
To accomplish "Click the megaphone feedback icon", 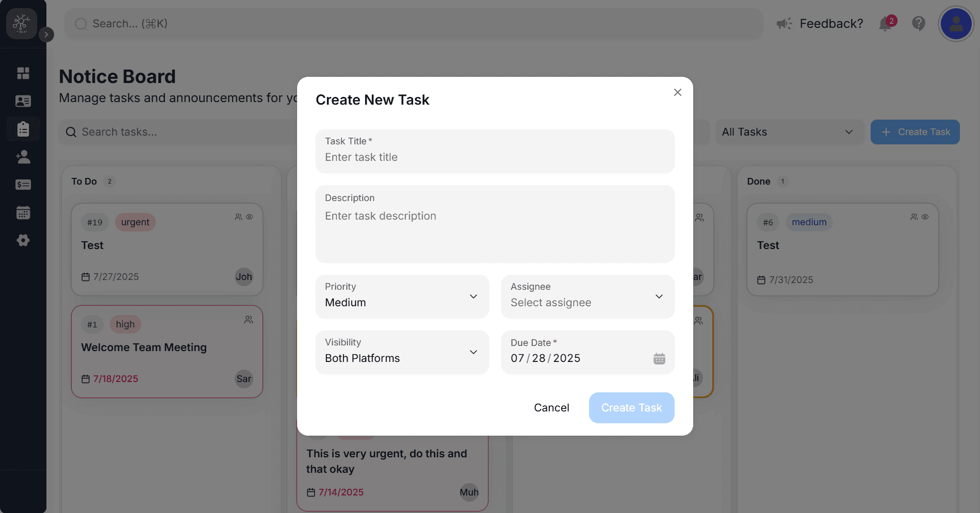I will [x=784, y=24].
